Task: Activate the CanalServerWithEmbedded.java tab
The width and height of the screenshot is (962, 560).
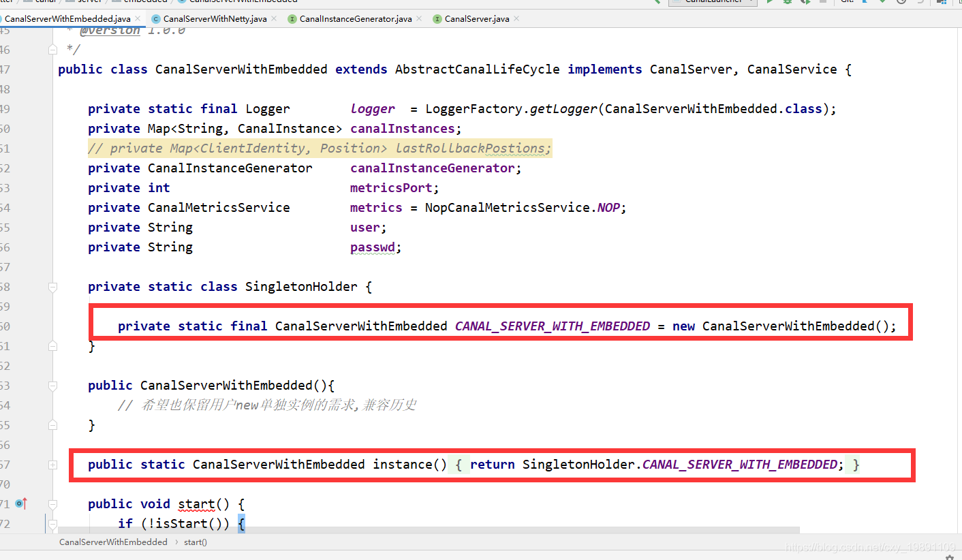Action: point(67,18)
